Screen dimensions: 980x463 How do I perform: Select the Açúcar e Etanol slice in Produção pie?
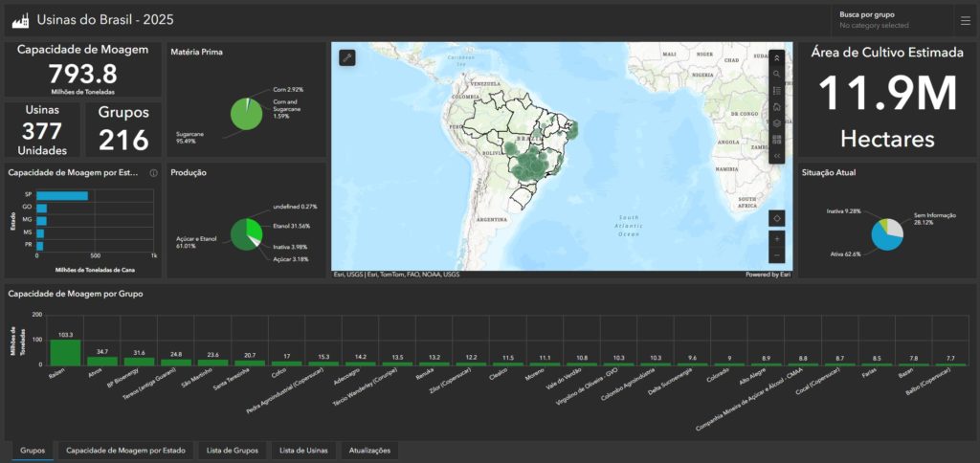click(240, 236)
